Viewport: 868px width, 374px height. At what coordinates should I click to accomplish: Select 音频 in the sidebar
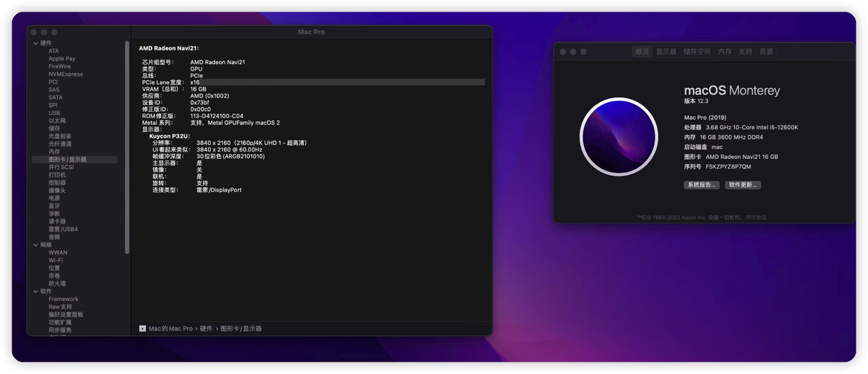[54, 237]
